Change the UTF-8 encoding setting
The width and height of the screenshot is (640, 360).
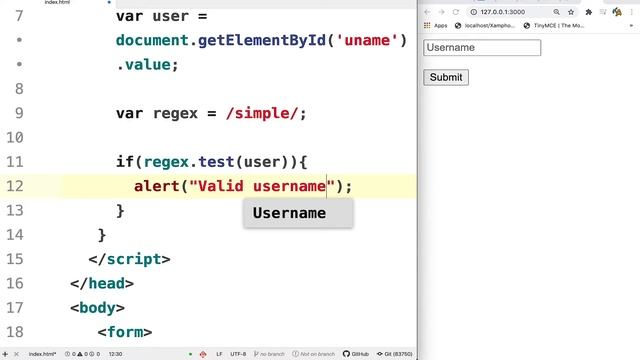click(238, 354)
